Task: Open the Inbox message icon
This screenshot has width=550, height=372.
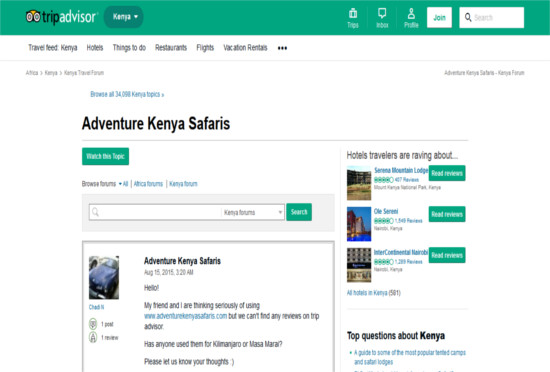Action: 382,14
